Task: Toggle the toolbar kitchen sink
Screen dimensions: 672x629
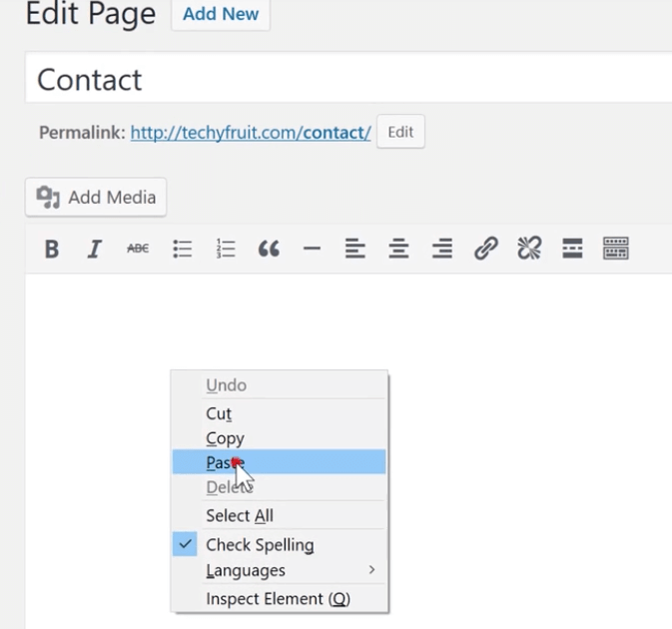Action: tap(616, 248)
